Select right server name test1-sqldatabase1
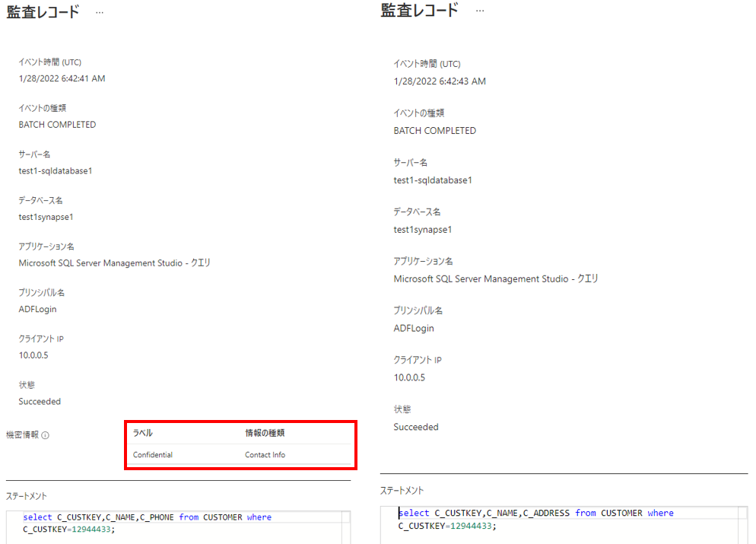The width and height of the screenshot is (756, 544). [x=433, y=180]
